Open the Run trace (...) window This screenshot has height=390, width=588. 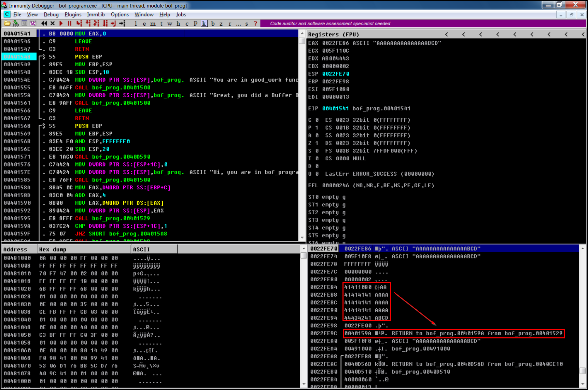tap(238, 24)
